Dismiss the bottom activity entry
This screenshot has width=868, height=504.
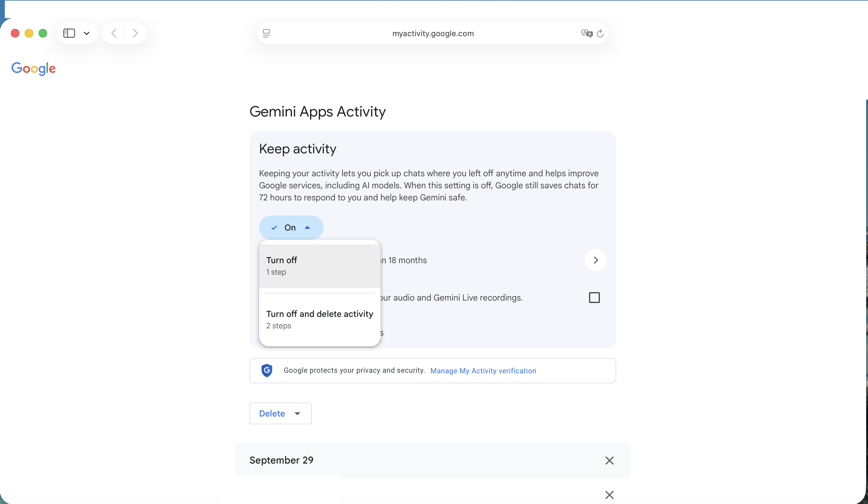coord(609,495)
